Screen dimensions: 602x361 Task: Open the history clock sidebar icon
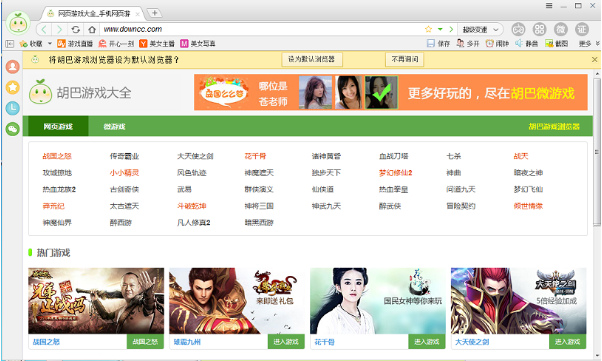[13, 108]
